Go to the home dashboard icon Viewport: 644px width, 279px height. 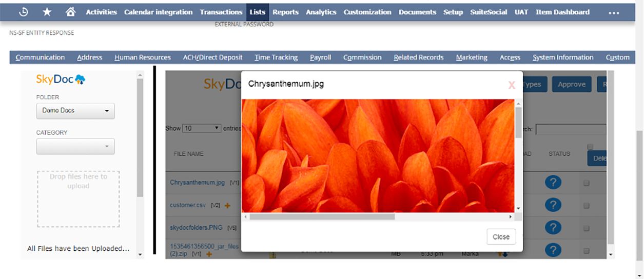pyautogui.click(x=71, y=12)
